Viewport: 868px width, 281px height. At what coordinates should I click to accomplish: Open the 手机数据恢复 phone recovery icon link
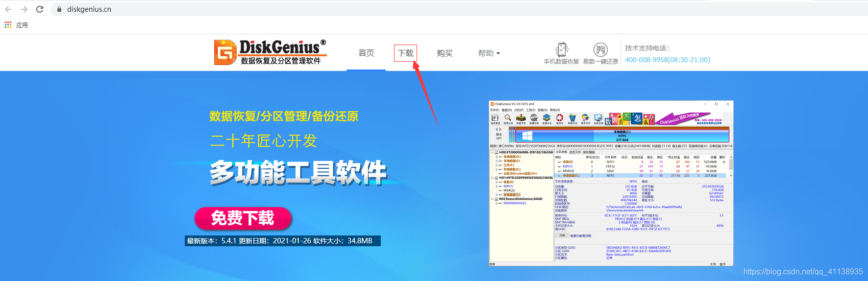pyautogui.click(x=561, y=53)
